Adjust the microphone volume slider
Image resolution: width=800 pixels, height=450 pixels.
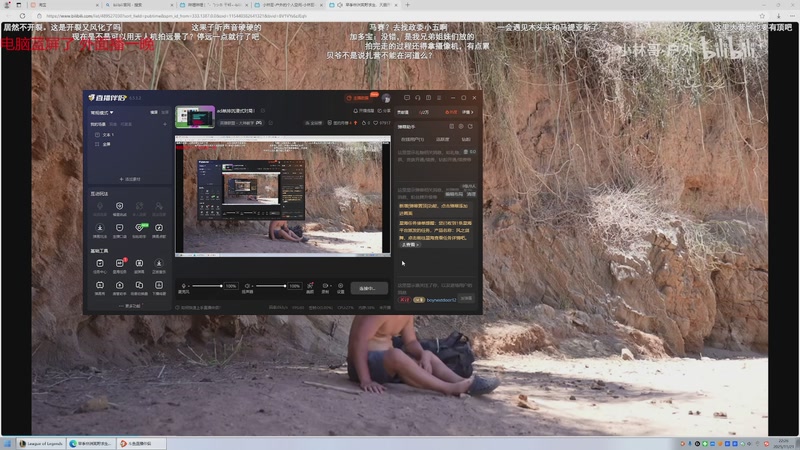208,286
